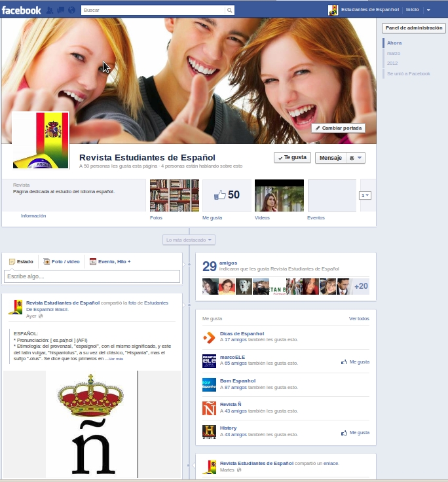
Task: Click the Facebook logo
Action: pos(22,10)
